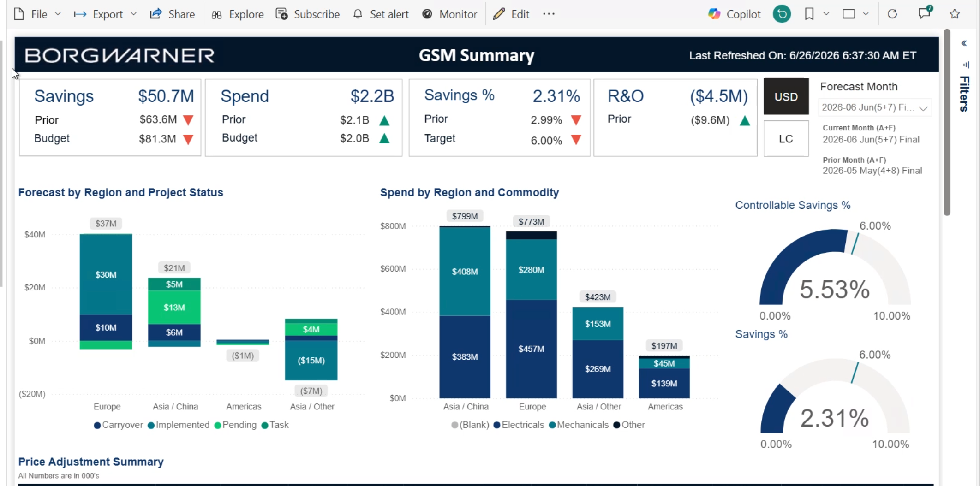Expand the Export dropdown chevron

(133, 14)
